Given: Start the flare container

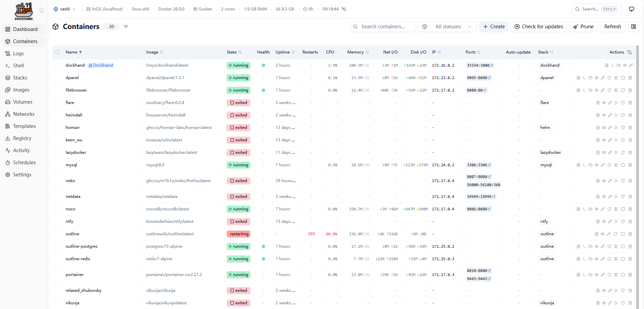Looking at the screenshot, I should tap(616, 103).
